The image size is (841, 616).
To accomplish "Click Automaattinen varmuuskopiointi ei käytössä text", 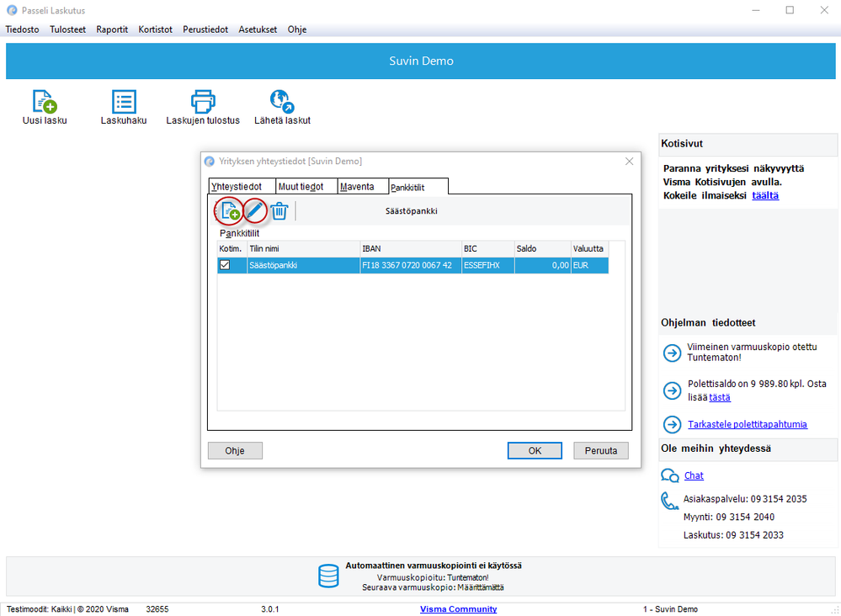I will (x=434, y=565).
